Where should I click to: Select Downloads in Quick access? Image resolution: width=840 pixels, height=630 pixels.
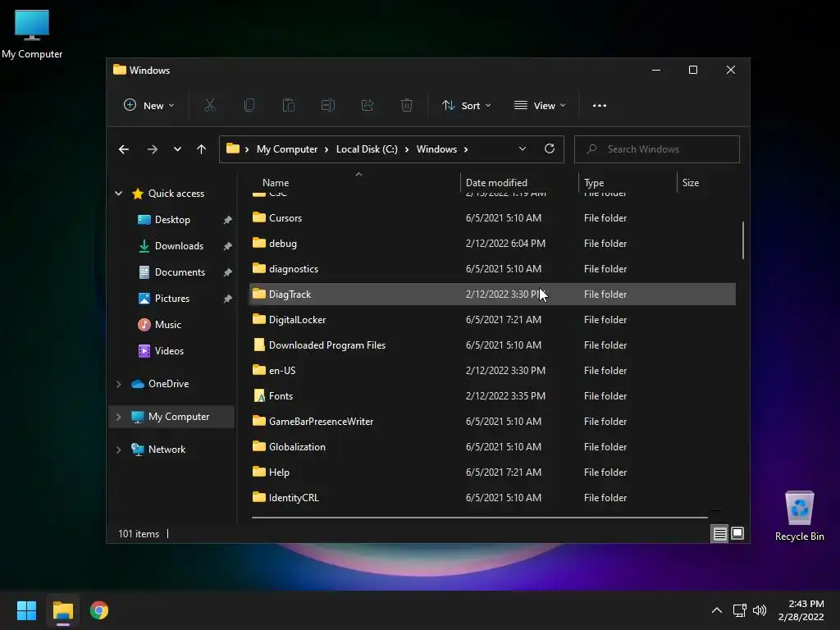pyautogui.click(x=179, y=246)
